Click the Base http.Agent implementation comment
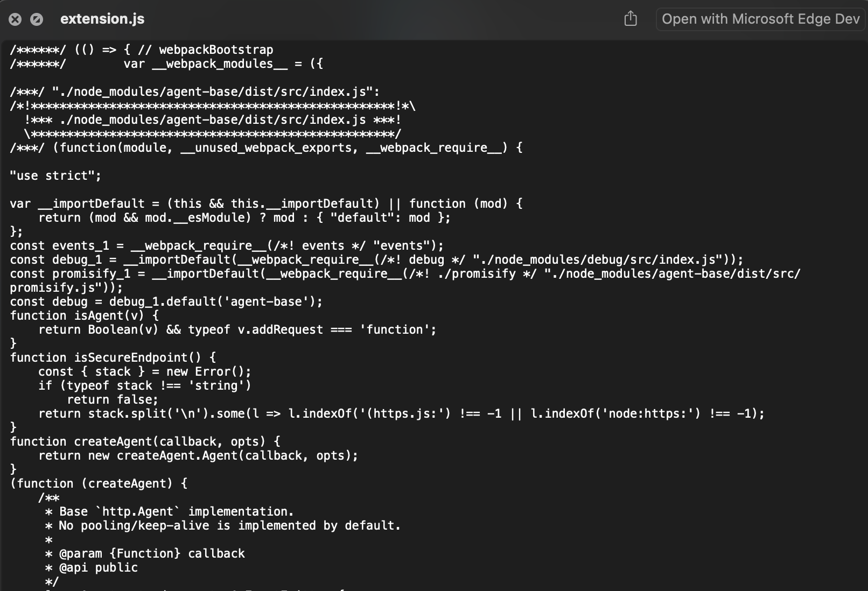This screenshot has height=591, width=868. tap(170, 511)
